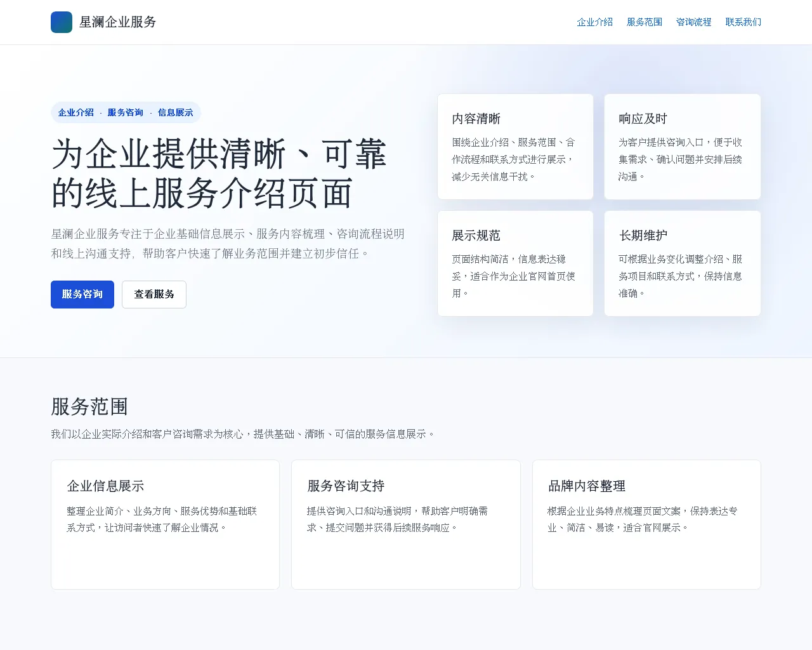This screenshot has width=812, height=650.
Task: Click the 企业介绍 · 服务咨询 · 信息展示 badge
Action: coord(126,112)
